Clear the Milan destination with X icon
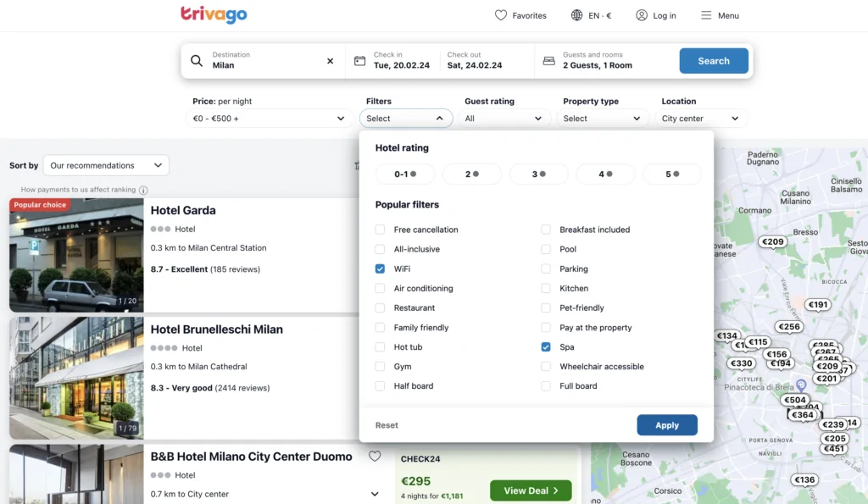 (x=331, y=61)
